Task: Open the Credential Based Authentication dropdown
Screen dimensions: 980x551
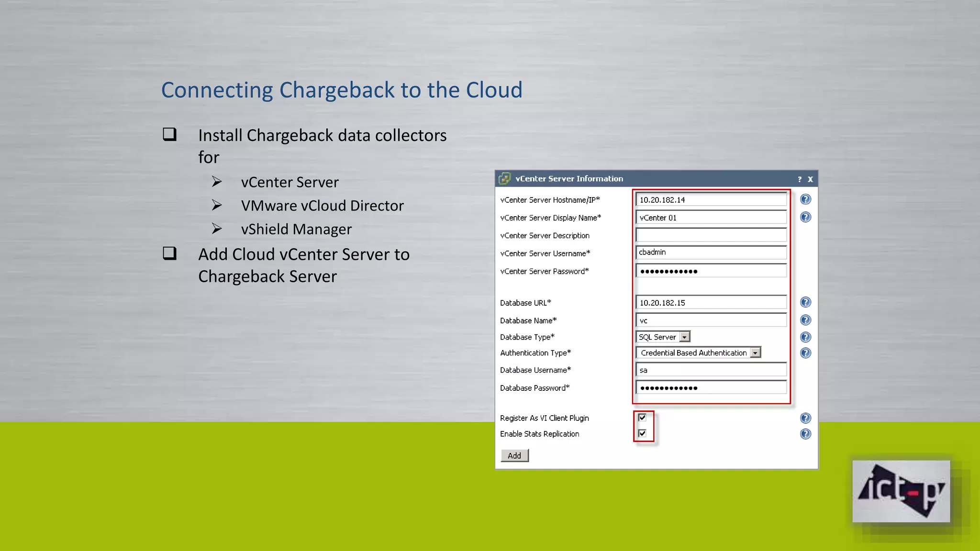Action: click(x=698, y=353)
